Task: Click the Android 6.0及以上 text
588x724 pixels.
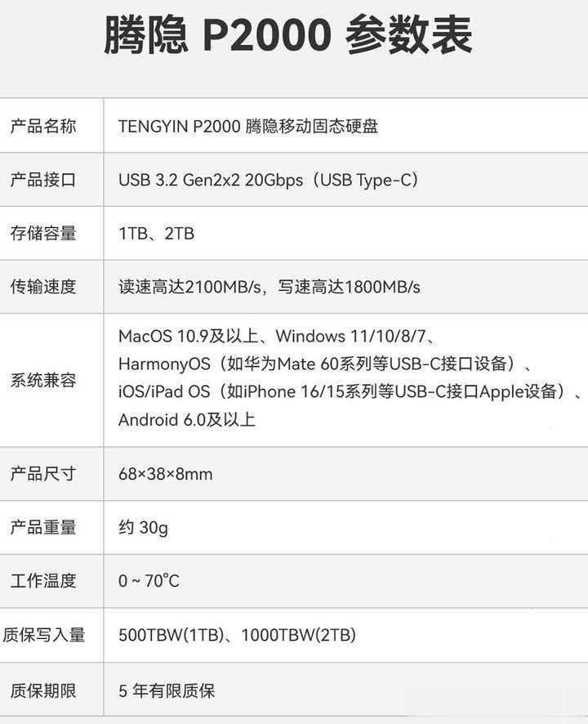Action: point(187,420)
